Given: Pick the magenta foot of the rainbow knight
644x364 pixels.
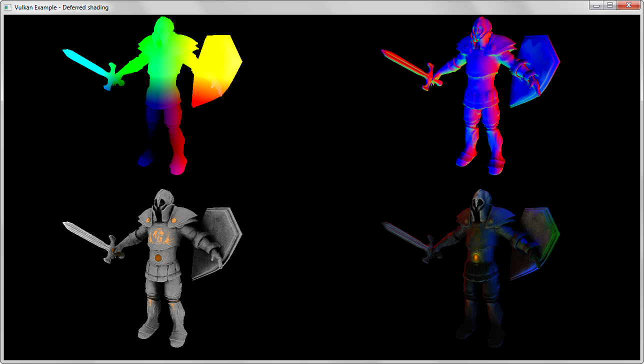Looking at the screenshot, I should pos(177,167).
